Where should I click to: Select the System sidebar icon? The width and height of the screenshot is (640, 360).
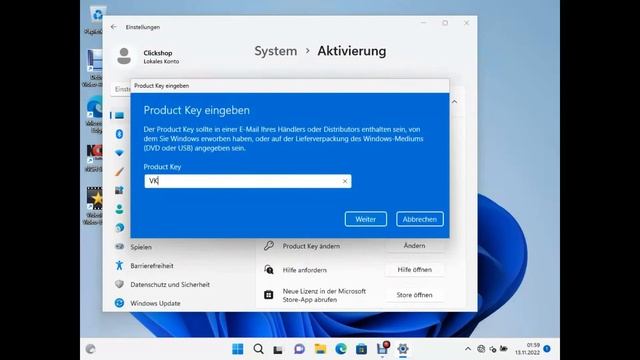tap(119, 116)
